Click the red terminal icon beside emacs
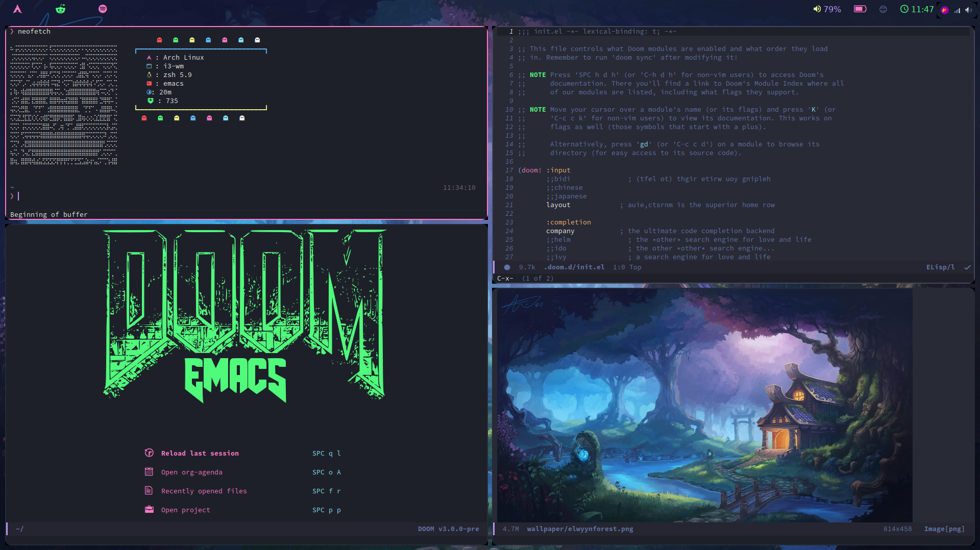 pyautogui.click(x=149, y=84)
